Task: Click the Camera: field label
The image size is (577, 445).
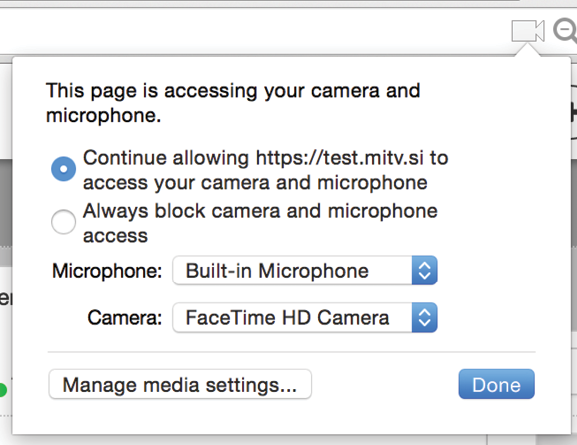Action: pos(125,318)
